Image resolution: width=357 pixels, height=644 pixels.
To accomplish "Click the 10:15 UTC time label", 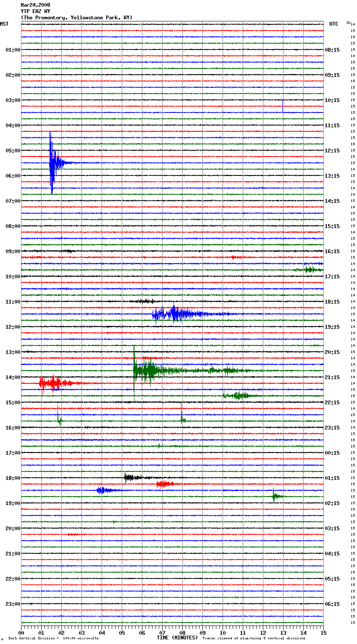I will coord(332,100).
